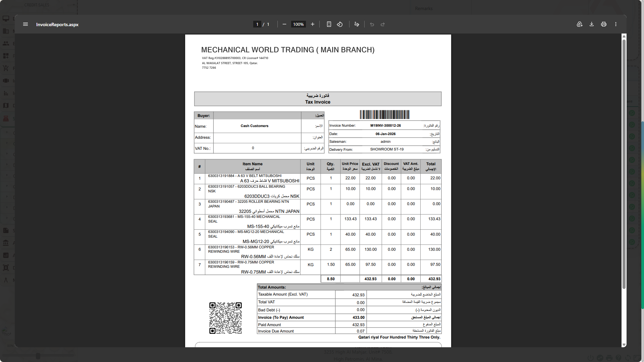Print the invoice document
This screenshot has width=644, height=362.
point(604,24)
